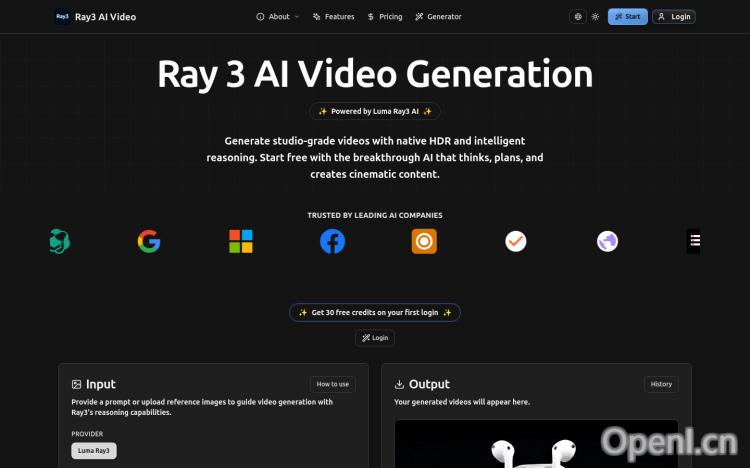Click the Microsoft logo
This screenshot has width=750, height=468.
click(x=241, y=241)
